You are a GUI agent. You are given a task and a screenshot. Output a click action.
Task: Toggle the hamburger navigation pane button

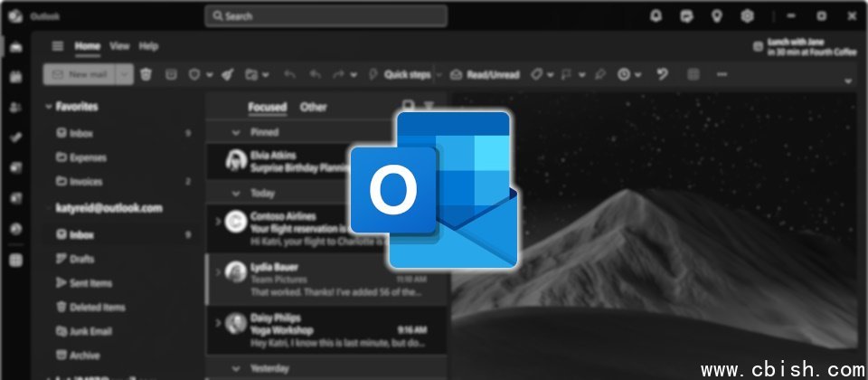[58, 46]
